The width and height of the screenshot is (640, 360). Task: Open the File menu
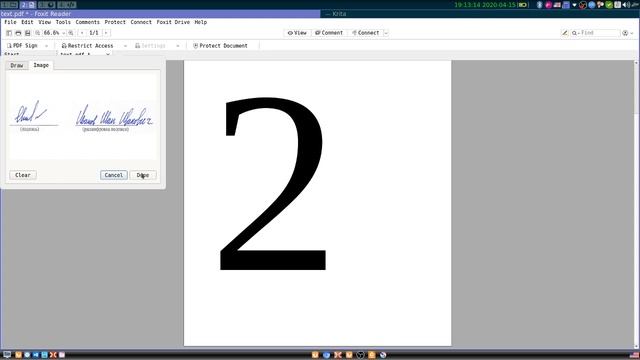[10, 22]
